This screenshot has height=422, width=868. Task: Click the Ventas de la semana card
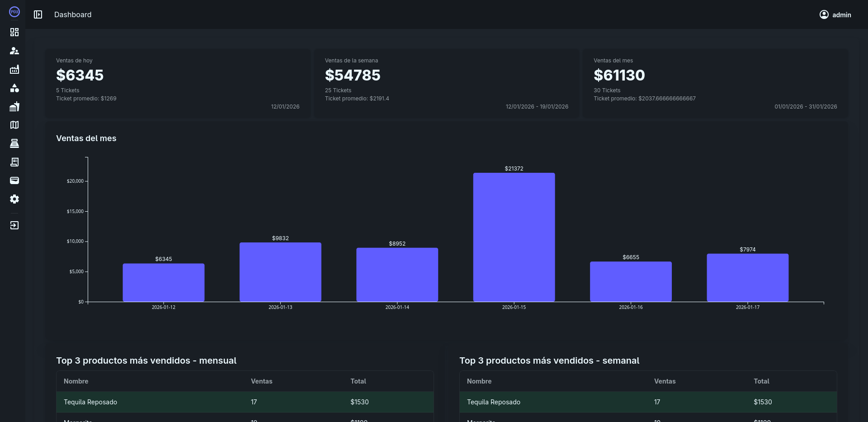[x=446, y=84]
